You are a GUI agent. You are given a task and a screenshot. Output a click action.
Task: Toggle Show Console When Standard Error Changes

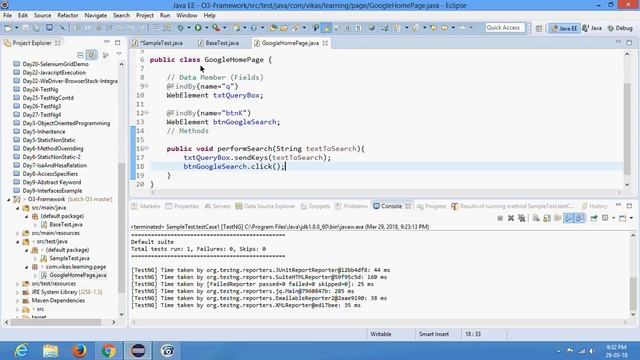click(579, 218)
